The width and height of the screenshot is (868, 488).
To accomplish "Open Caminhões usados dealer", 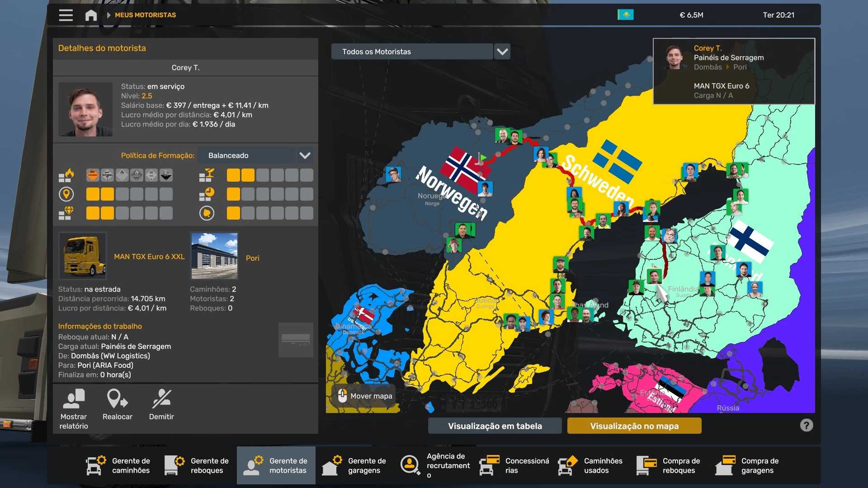I will (590, 465).
